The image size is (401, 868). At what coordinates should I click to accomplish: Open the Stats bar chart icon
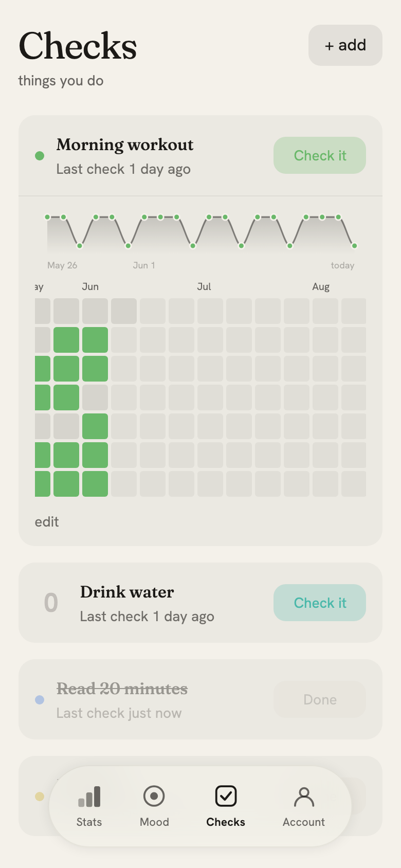pyautogui.click(x=89, y=797)
